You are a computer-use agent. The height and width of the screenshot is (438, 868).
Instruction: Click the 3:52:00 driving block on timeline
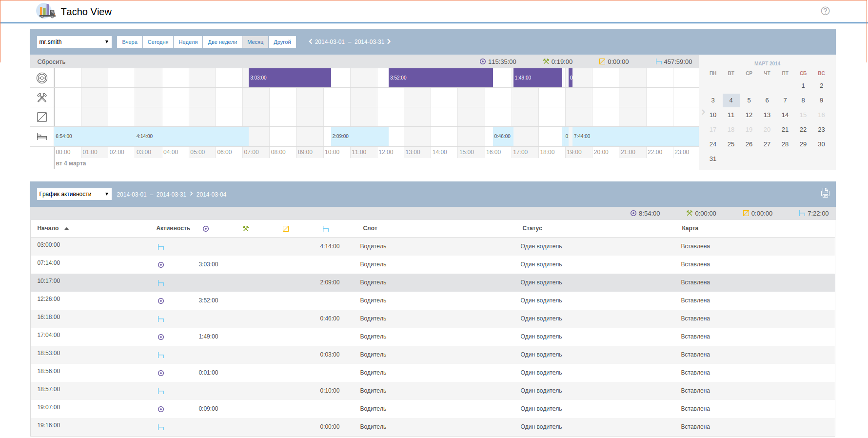(440, 78)
